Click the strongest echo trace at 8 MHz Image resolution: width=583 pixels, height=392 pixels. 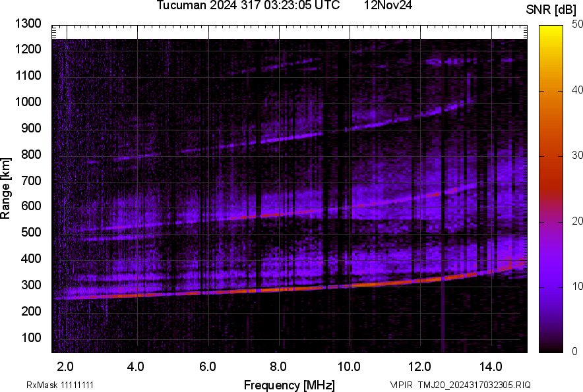[x=278, y=289]
